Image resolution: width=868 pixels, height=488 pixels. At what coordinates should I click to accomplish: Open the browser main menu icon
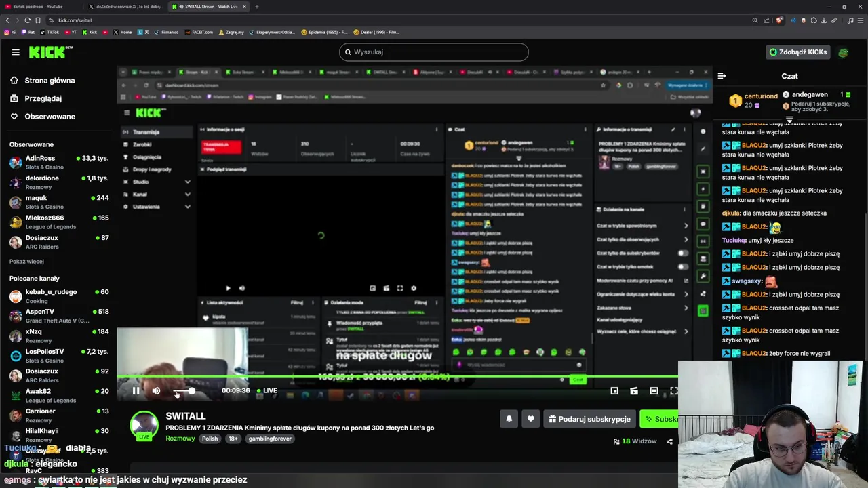pyautogui.click(x=861, y=20)
